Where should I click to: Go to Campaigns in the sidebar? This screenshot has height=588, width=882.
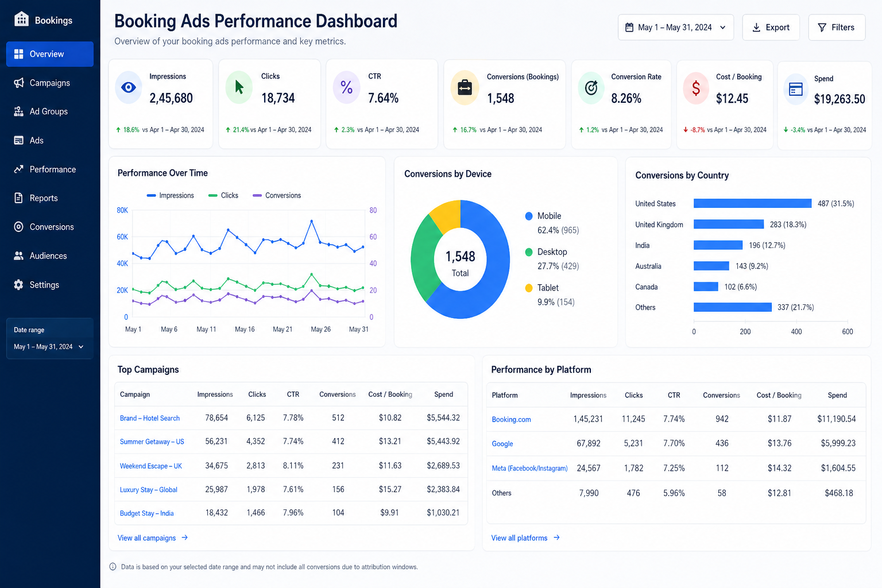(50, 83)
